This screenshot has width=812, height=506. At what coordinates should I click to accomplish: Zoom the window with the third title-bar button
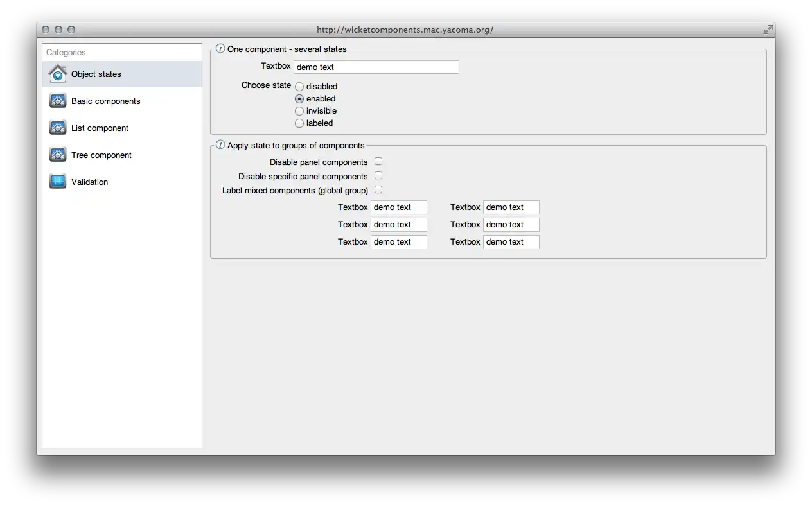pos(71,30)
